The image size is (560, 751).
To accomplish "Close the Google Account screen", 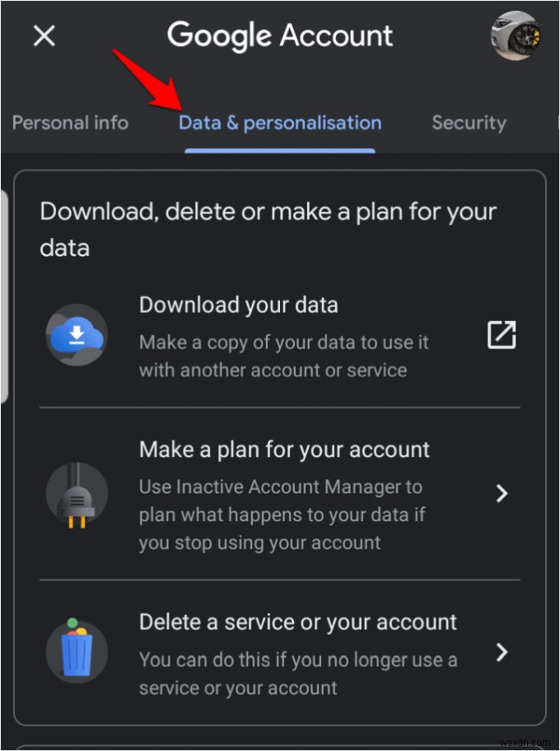I will tap(44, 35).
